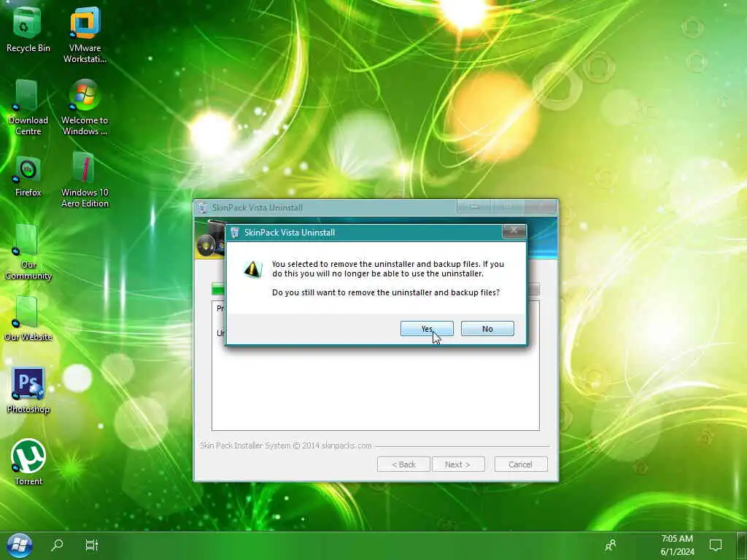Click the Skin Pack Installer System text
747x560 pixels.
[285, 446]
